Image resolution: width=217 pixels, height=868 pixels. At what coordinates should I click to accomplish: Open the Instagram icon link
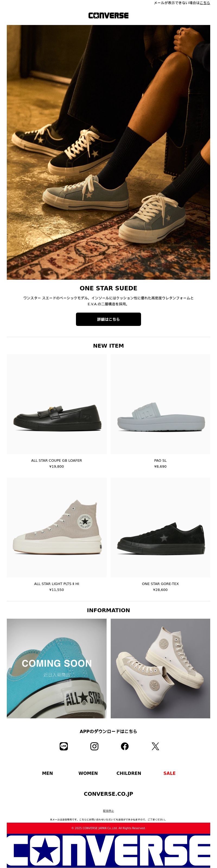94,746
